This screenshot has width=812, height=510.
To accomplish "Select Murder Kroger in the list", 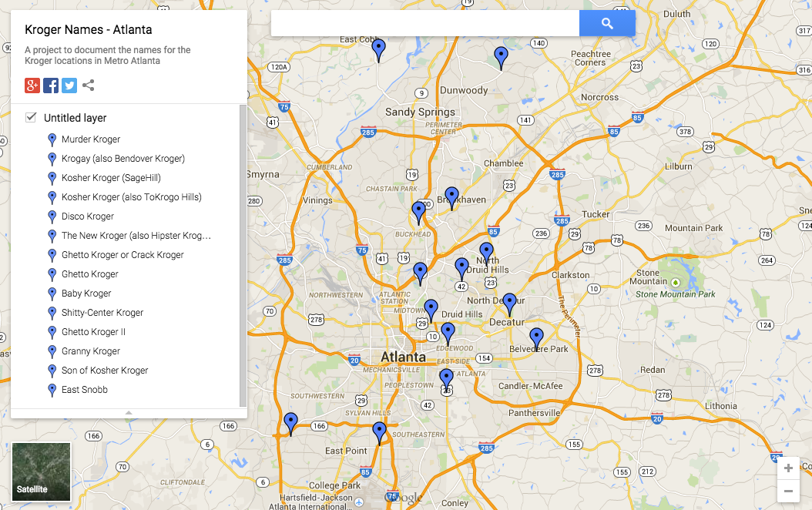I will click(91, 139).
